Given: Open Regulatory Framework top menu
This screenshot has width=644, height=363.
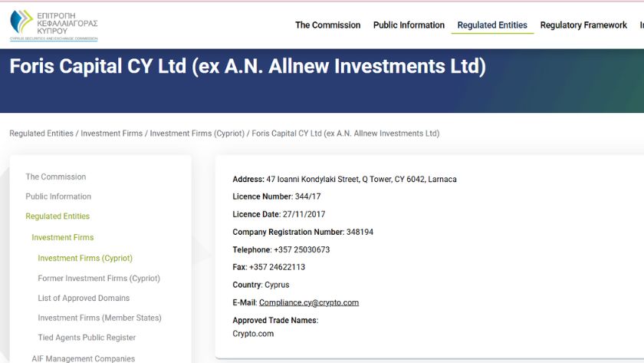Looking at the screenshot, I should click(x=583, y=25).
